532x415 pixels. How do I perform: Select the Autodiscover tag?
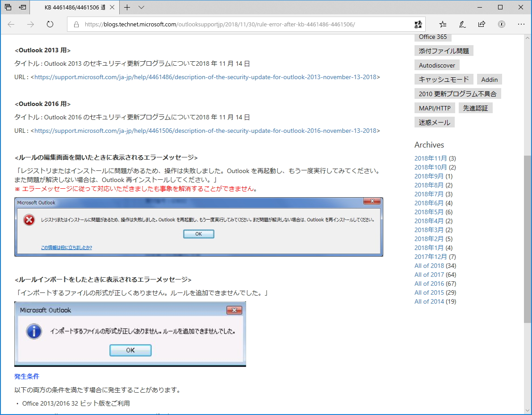437,65
